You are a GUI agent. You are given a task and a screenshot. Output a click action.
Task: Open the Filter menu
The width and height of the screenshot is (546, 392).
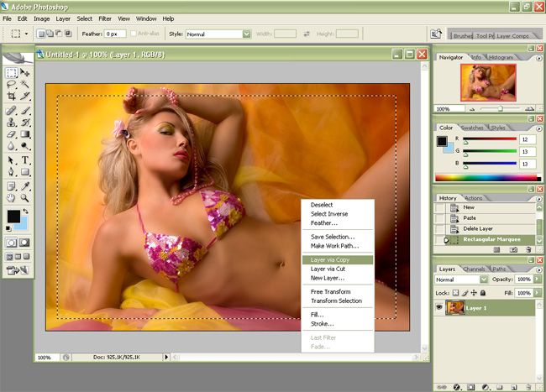pos(105,18)
